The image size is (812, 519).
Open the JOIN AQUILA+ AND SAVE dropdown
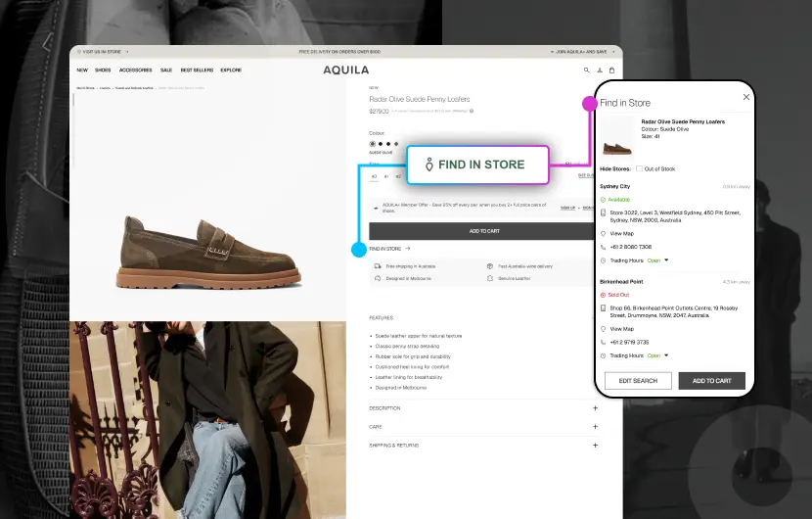pyautogui.click(x=583, y=52)
